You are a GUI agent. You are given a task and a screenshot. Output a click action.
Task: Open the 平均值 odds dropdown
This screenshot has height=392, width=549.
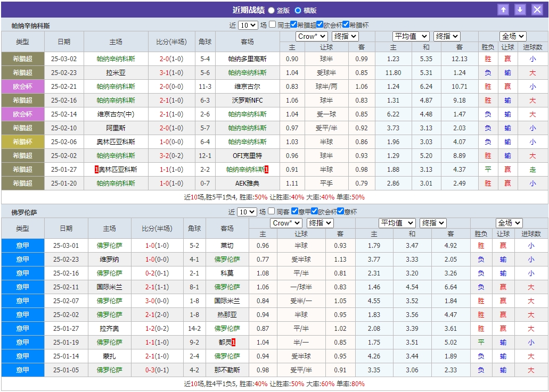pos(410,36)
